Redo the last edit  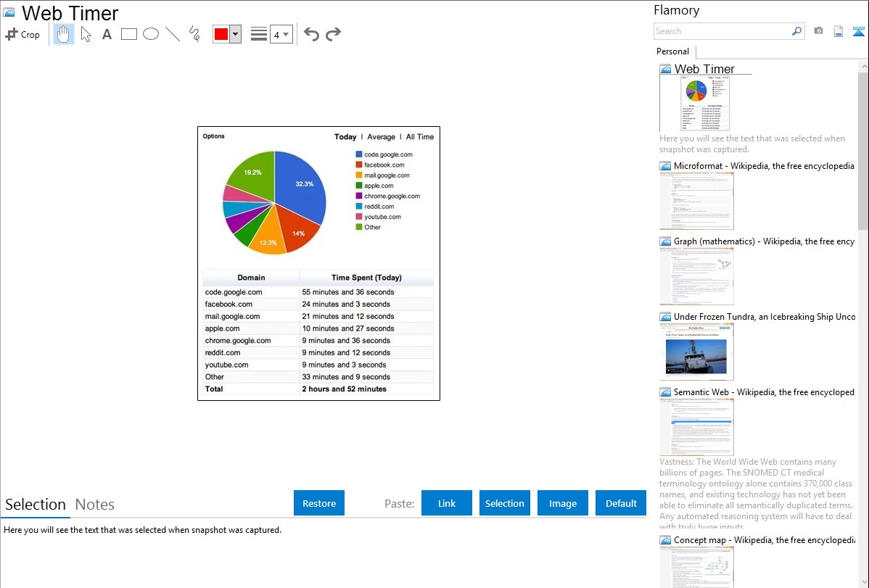click(333, 34)
